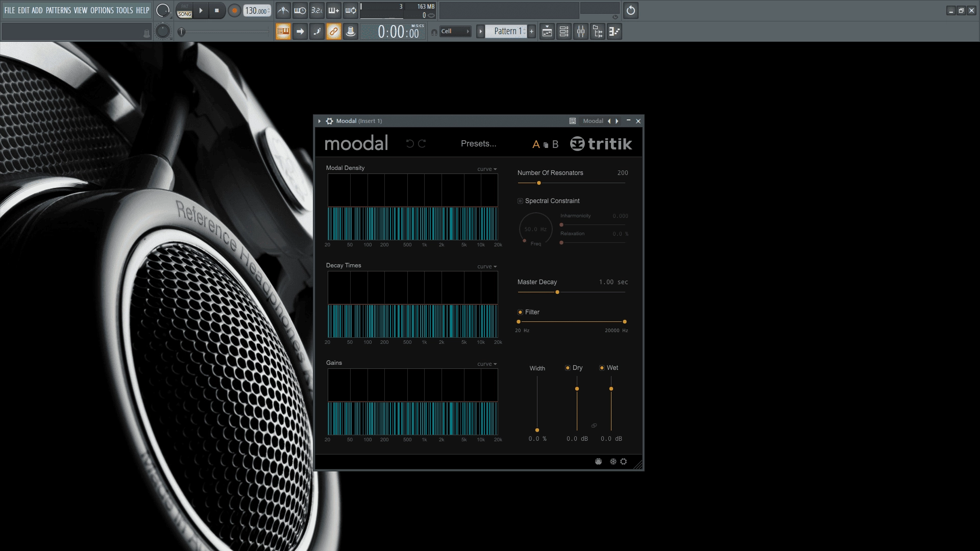Open the plugin preset grid icon in title bar

[573, 121]
